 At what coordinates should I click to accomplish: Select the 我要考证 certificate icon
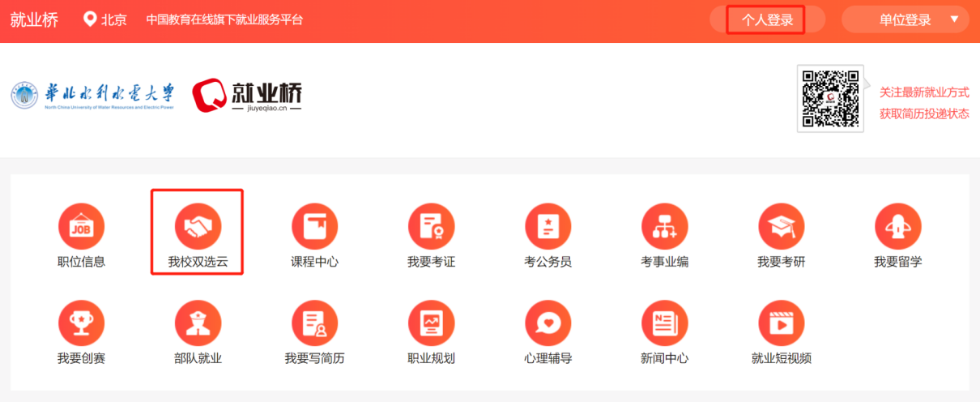[431, 227]
